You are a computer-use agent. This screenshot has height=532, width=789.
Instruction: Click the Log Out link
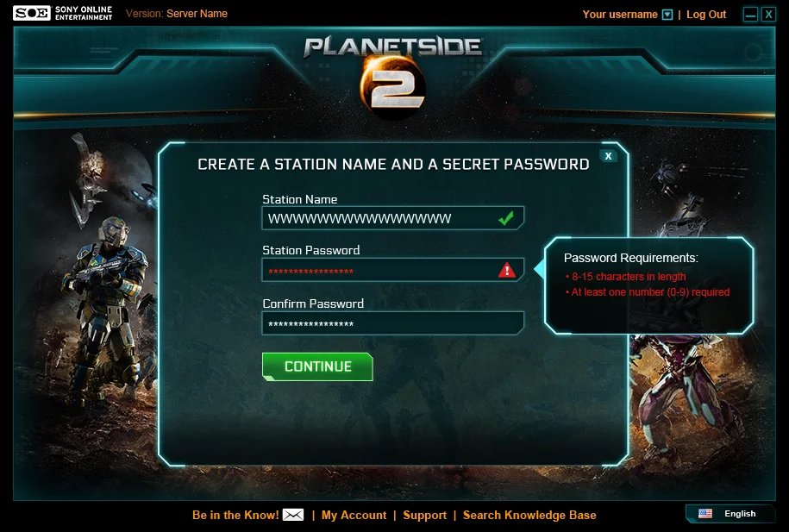pyautogui.click(x=706, y=15)
